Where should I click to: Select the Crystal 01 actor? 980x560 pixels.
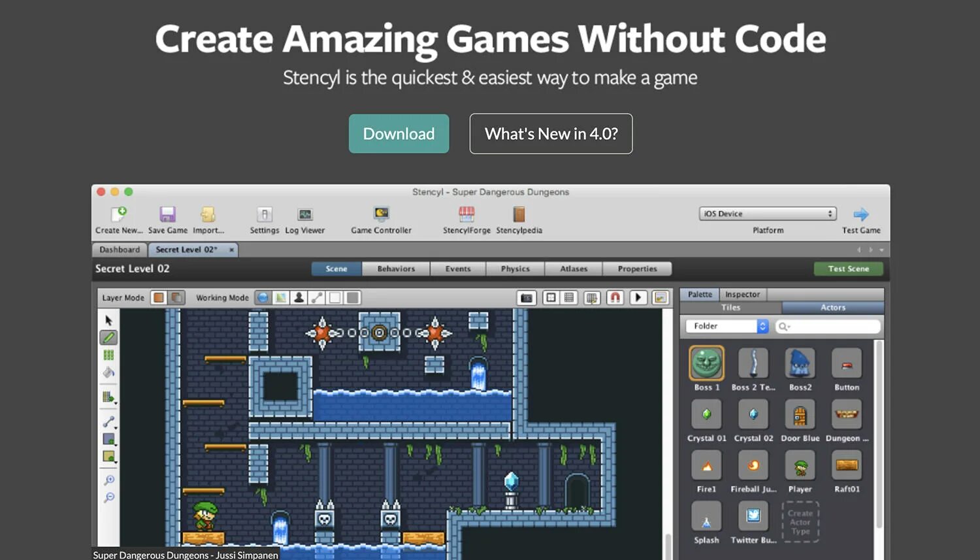coord(707,414)
